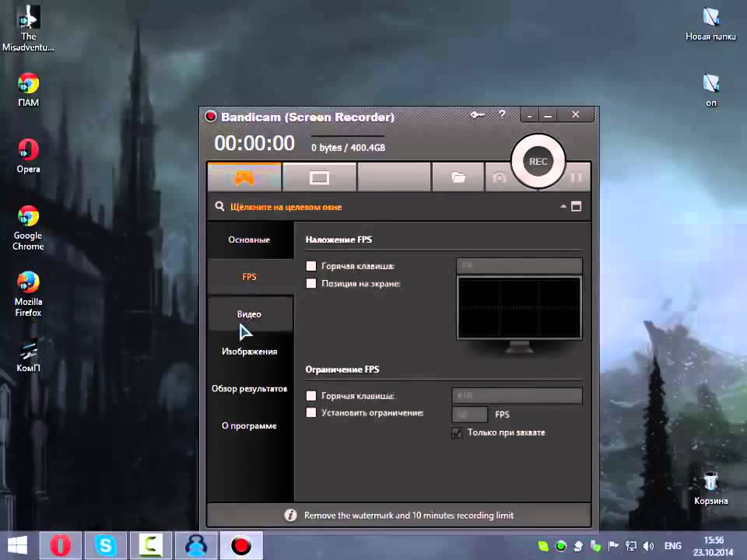The width and height of the screenshot is (747, 560).
Task: Open Mozilla Firefox desktop shortcut
Action: click(x=28, y=294)
